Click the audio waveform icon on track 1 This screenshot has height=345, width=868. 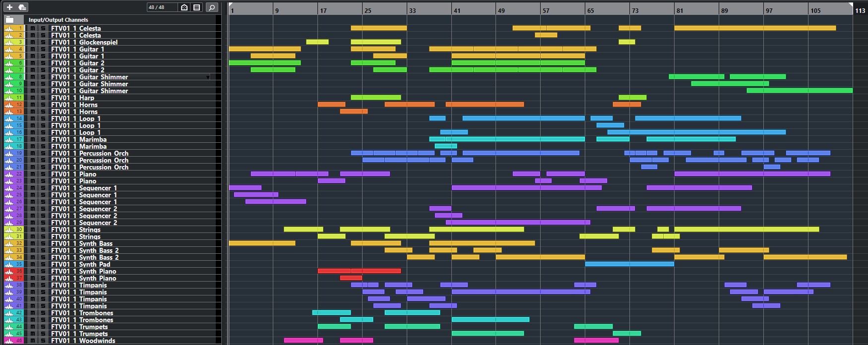[9, 28]
